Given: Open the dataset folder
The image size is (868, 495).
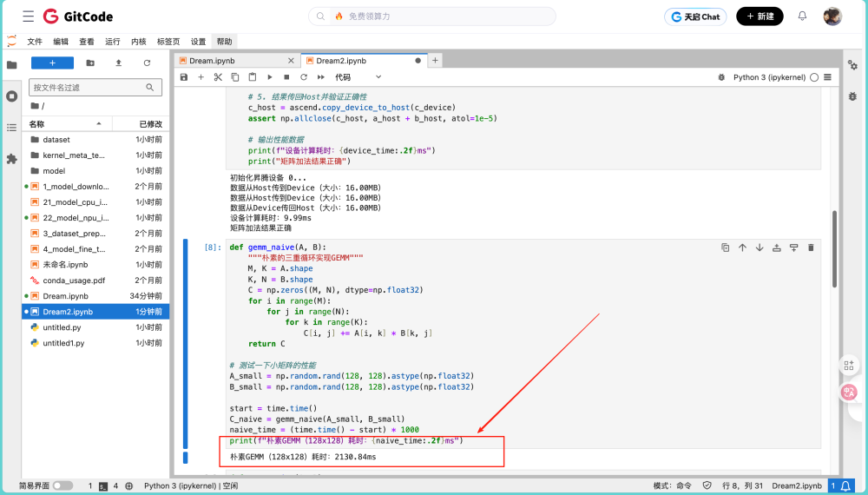Looking at the screenshot, I should (95, 140).
